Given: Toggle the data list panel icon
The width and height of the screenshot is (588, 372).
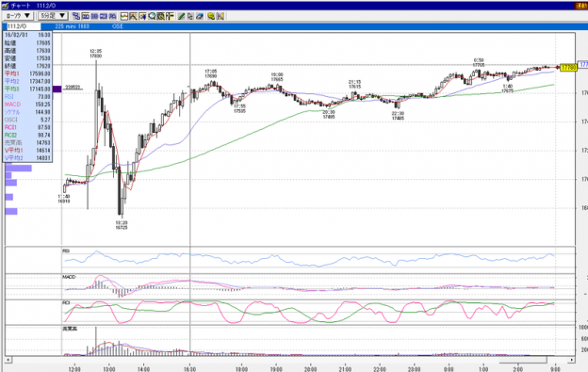Looking at the screenshot, I should [x=170, y=16].
